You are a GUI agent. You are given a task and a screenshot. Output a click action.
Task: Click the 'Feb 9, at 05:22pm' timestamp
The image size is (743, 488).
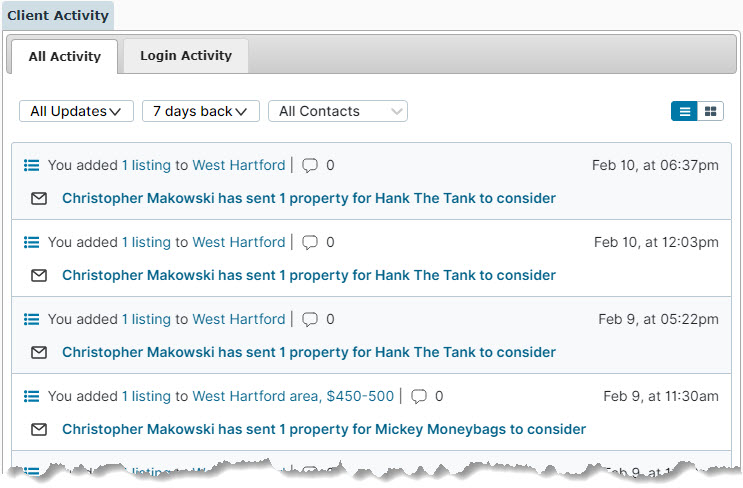pyautogui.click(x=659, y=319)
